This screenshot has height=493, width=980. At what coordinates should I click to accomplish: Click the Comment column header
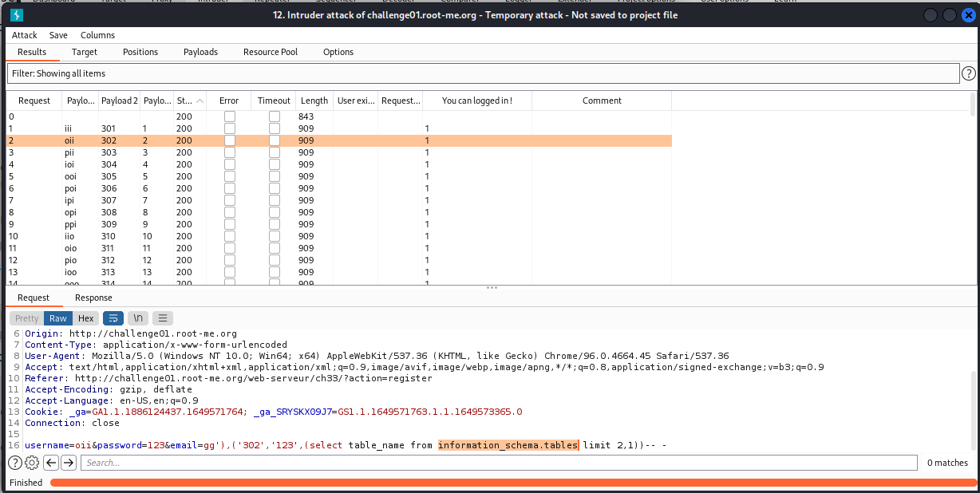602,101
